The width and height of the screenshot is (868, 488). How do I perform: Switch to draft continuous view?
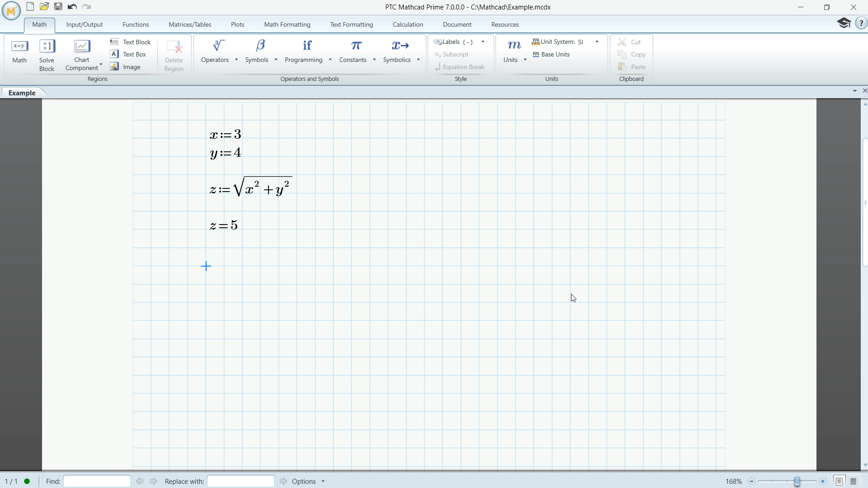853,481
